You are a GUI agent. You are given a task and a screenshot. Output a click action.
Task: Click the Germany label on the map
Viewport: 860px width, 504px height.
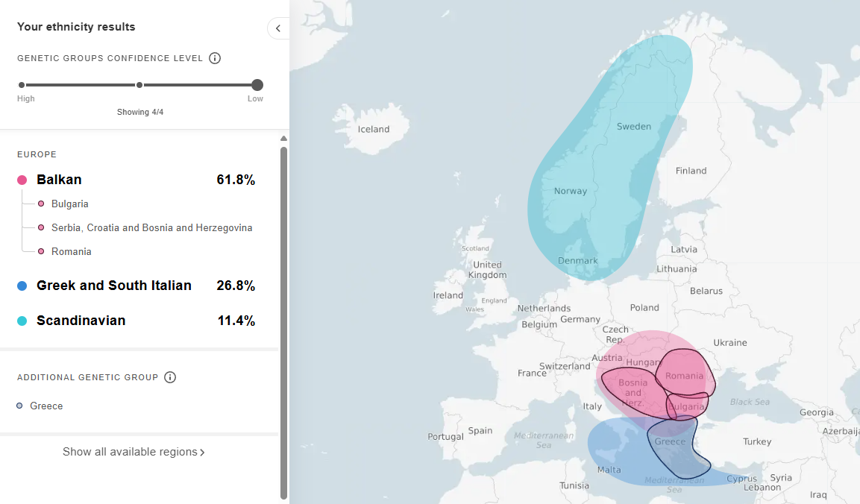(x=580, y=319)
